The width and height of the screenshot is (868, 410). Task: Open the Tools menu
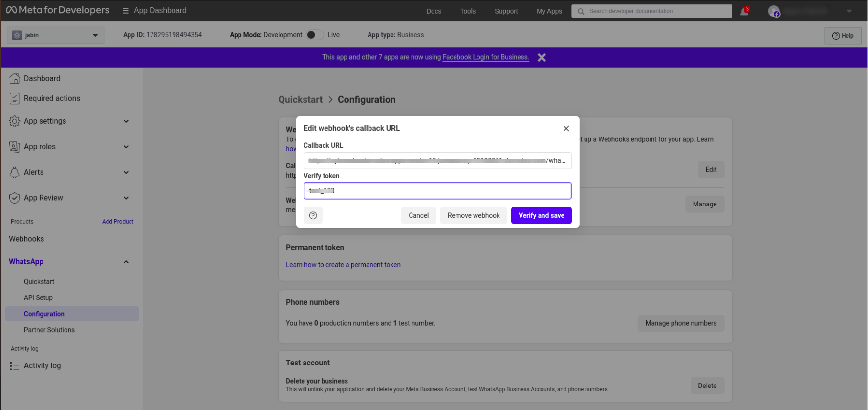(468, 11)
